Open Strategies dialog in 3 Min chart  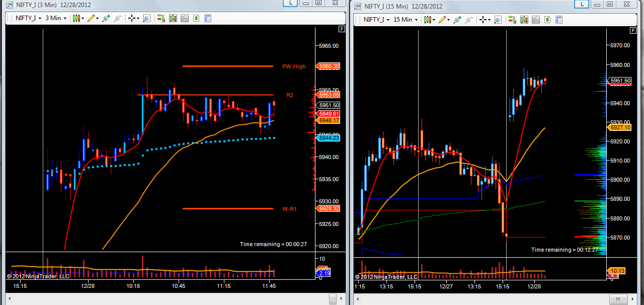coord(196,18)
